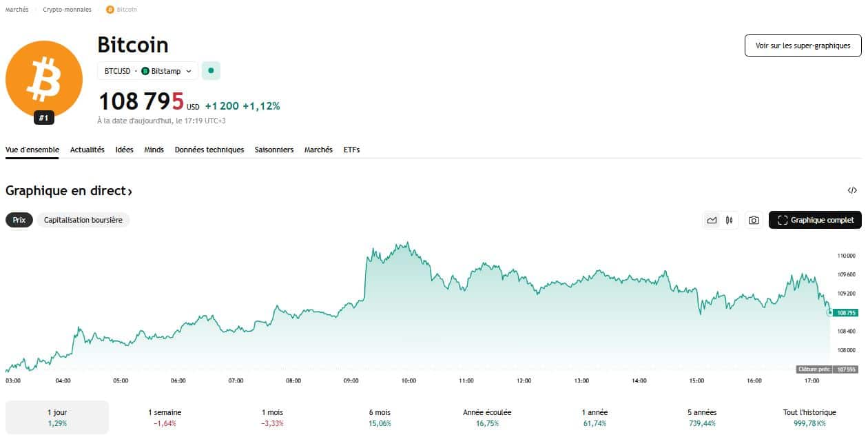Image resolution: width=868 pixels, height=446 pixels.
Task: Click the green market status dot
Action: click(211, 70)
